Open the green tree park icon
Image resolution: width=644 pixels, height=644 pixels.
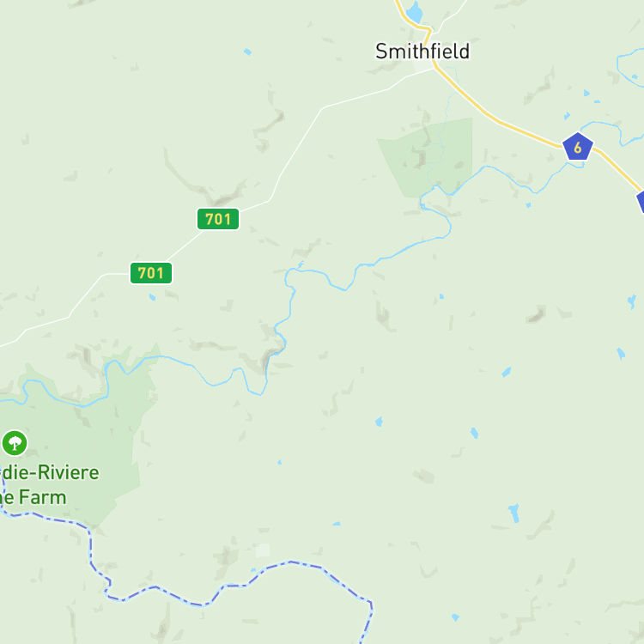point(15,443)
